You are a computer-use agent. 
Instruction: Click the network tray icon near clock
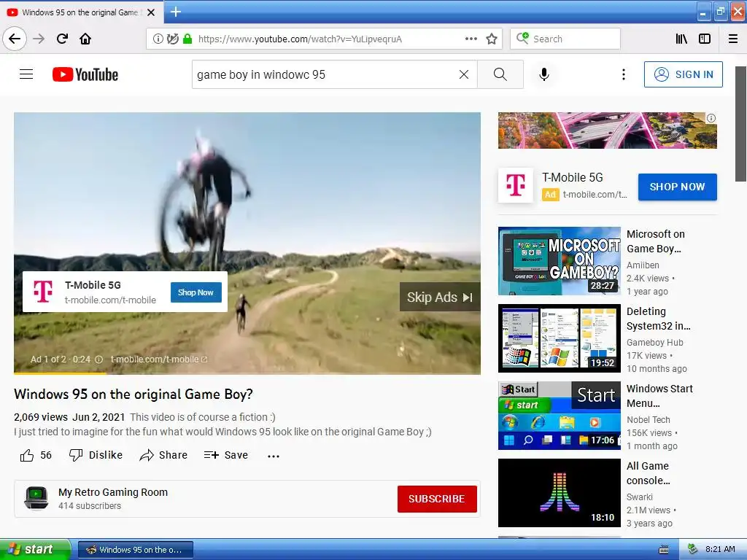click(693, 550)
